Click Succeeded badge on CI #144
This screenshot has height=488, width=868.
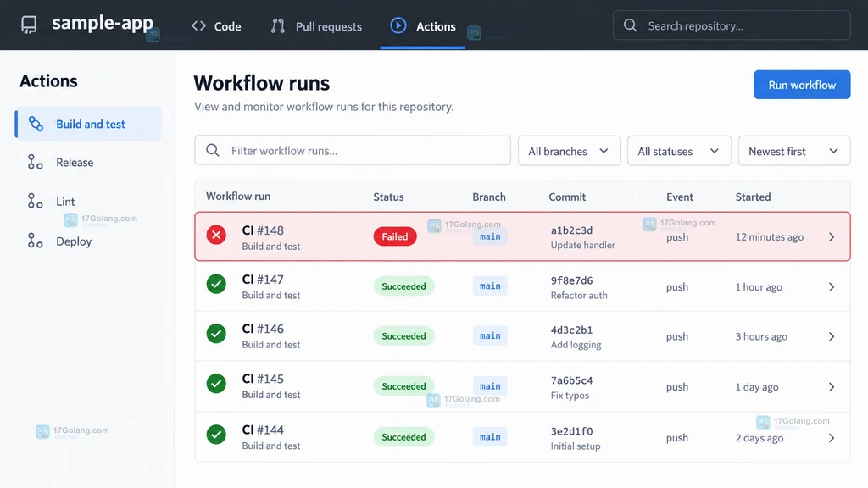click(x=403, y=437)
